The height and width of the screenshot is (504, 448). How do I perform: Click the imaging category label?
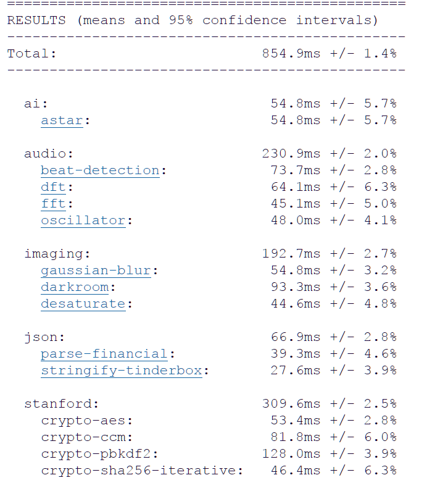(x=56, y=254)
